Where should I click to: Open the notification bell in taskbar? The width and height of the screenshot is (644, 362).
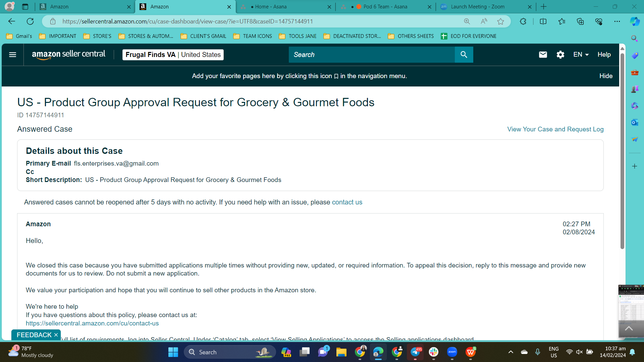tap(632, 352)
